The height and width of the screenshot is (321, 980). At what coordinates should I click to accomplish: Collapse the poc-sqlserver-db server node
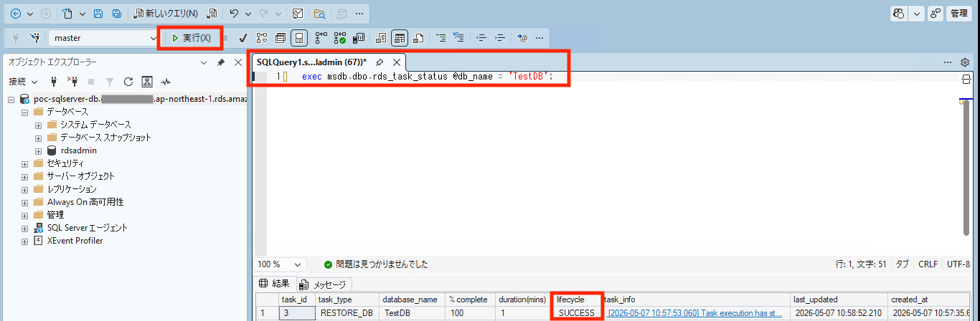[11, 99]
